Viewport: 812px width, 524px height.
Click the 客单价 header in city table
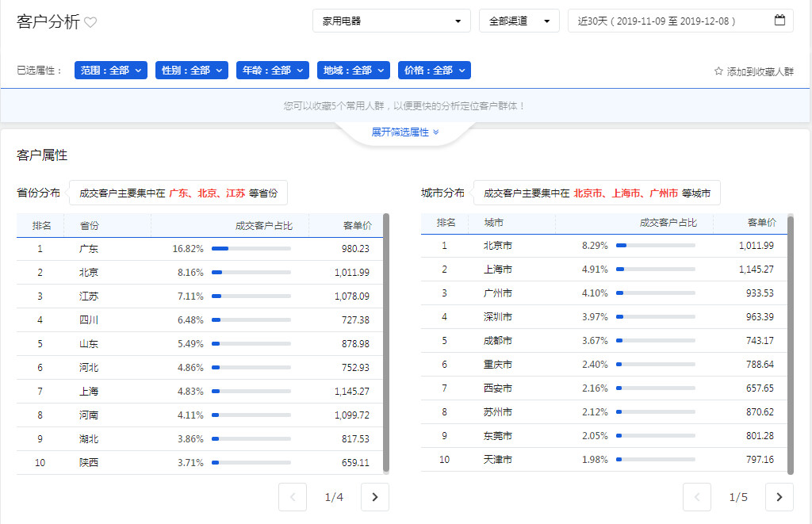tap(761, 223)
